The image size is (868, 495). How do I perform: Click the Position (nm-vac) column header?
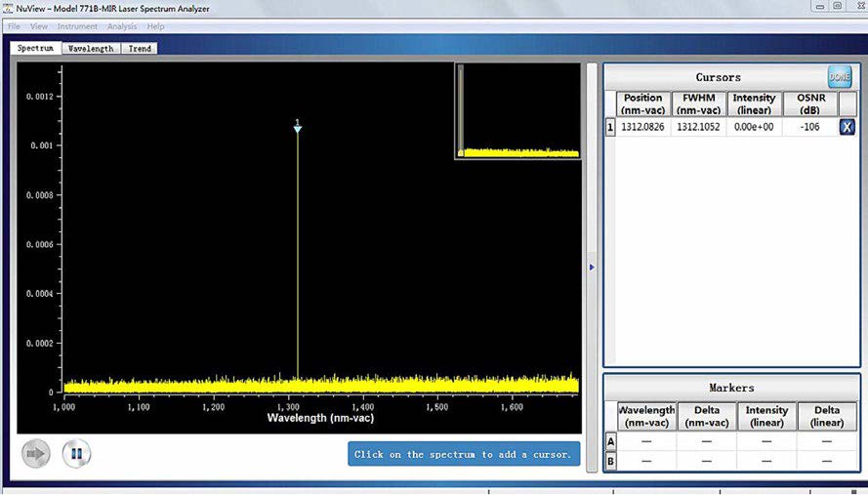point(642,103)
